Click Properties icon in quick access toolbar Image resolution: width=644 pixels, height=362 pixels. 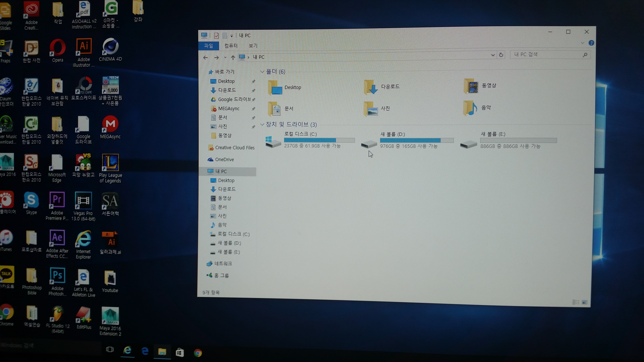217,36
